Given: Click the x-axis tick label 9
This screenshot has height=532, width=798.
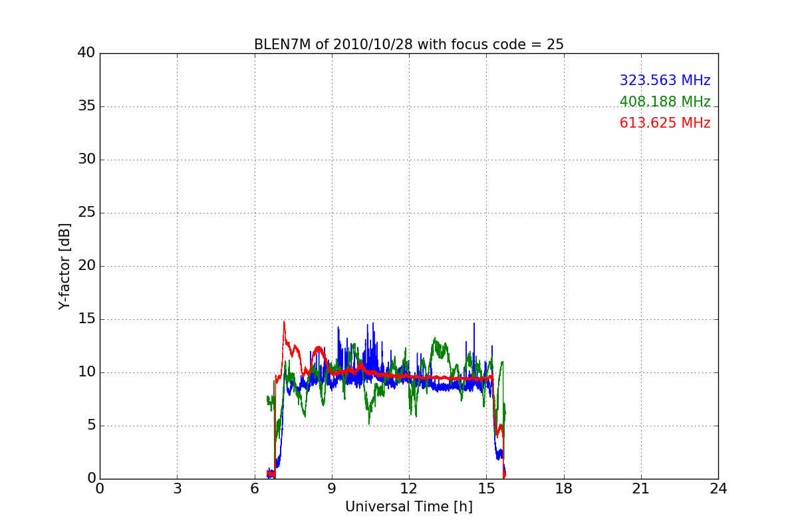Looking at the screenshot, I should coord(332,489).
